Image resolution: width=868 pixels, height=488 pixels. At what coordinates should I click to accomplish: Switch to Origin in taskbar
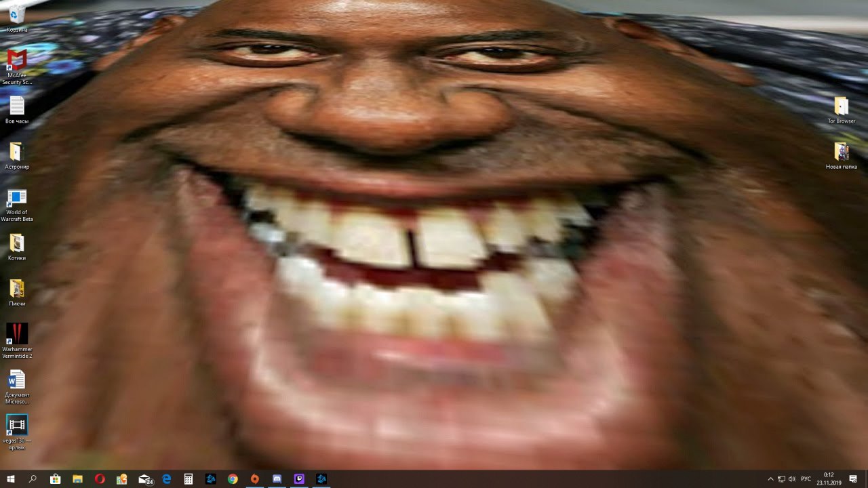(x=255, y=479)
